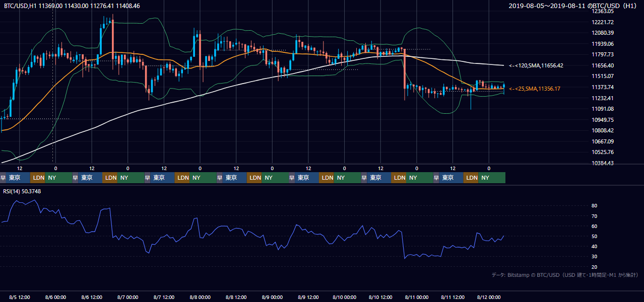This screenshot has width=644, height=302.
Task: Click the RSI axis level 60
Action: coord(595,226)
